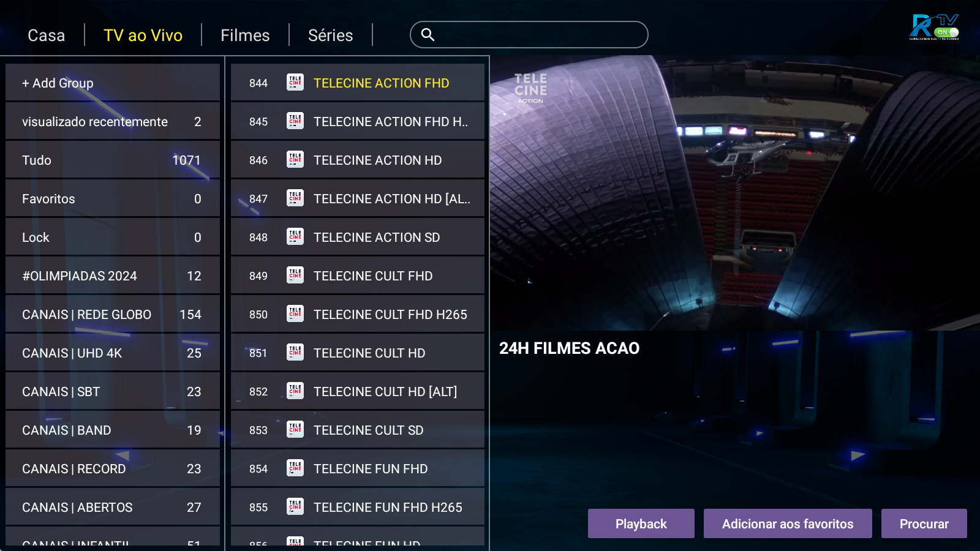Click the Telecine logo beside channel 844
Image resolution: width=980 pixels, height=551 pixels.
pos(295,83)
